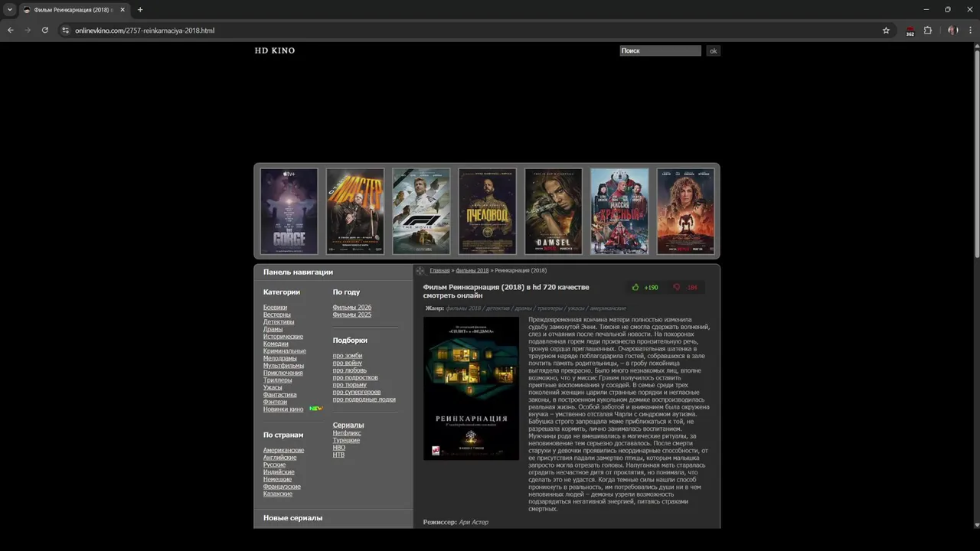
Task: Click the HD KINO site logo
Action: tap(275, 51)
